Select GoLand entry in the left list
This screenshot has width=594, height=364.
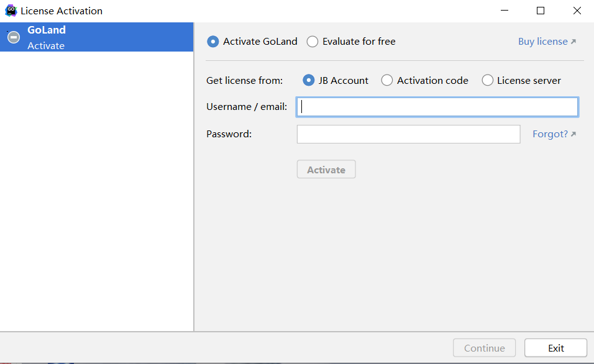click(96, 37)
